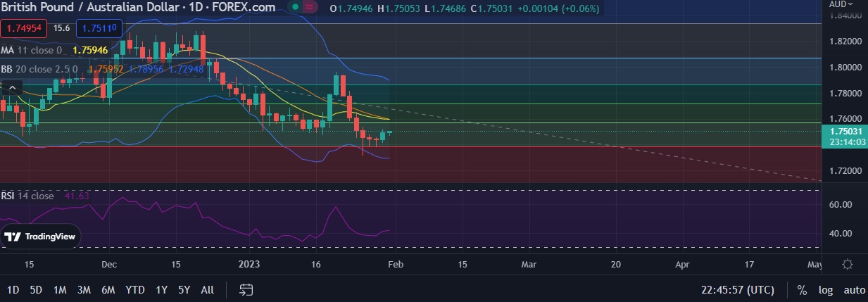Open the Go to date calendar icon
868x302 pixels.
246,289
